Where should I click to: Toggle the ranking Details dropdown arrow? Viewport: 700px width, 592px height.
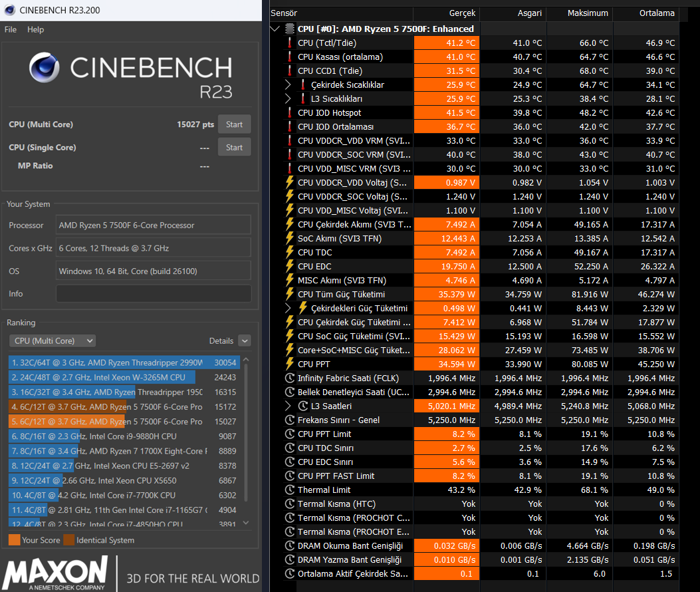point(245,341)
